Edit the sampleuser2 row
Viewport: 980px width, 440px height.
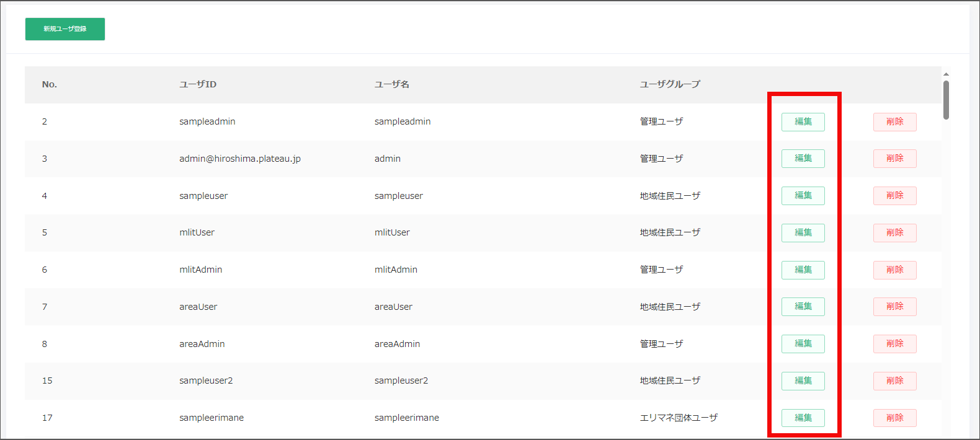803,381
